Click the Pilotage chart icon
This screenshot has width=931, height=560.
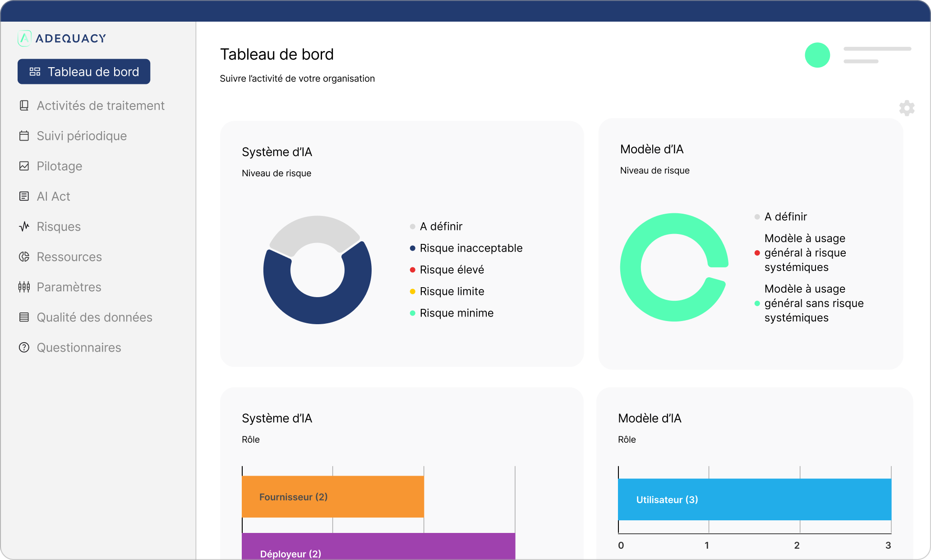tap(24, 166)
